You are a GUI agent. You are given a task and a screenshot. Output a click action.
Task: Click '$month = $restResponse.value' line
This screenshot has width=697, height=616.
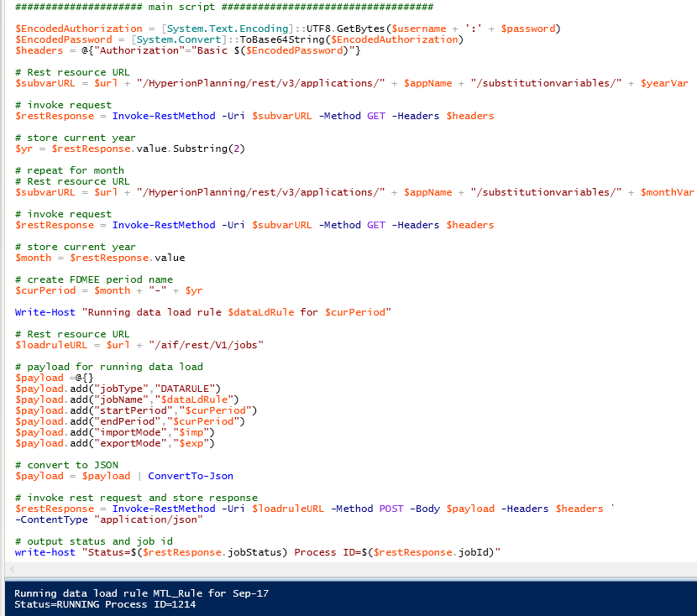tap(100, 258)
